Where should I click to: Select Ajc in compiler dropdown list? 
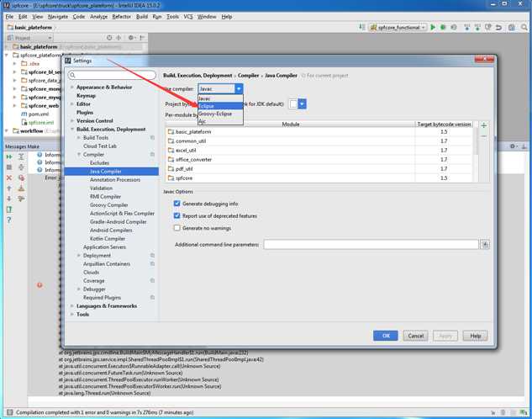[x=220, y=121]
